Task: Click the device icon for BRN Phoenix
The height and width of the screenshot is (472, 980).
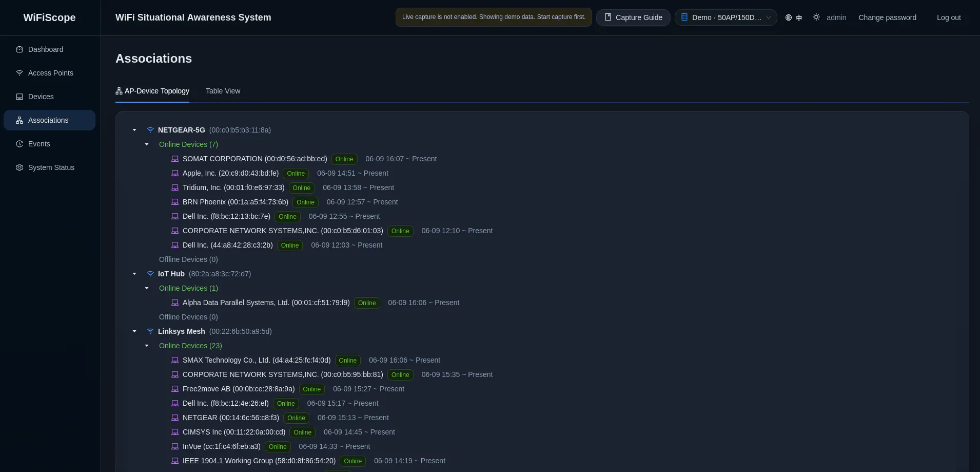Action: coord(175,202)
